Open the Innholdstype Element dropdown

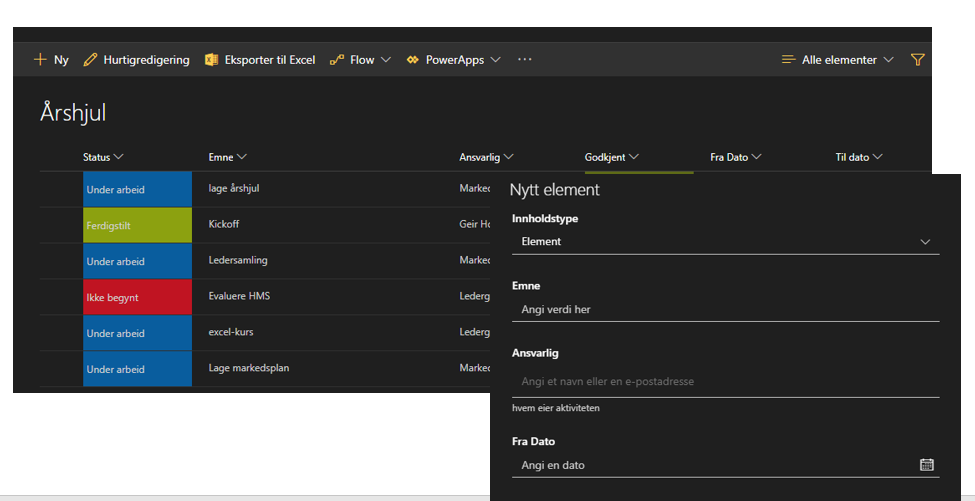pos(726,242)
